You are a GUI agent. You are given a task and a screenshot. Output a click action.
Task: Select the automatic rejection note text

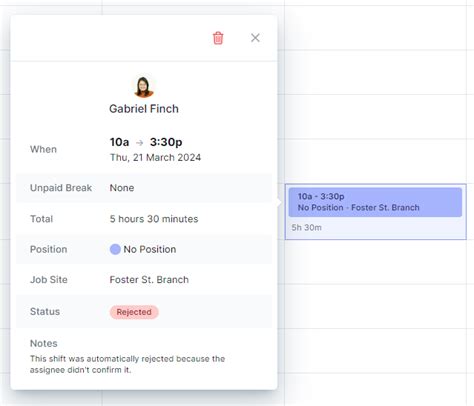tap(127, 364)
